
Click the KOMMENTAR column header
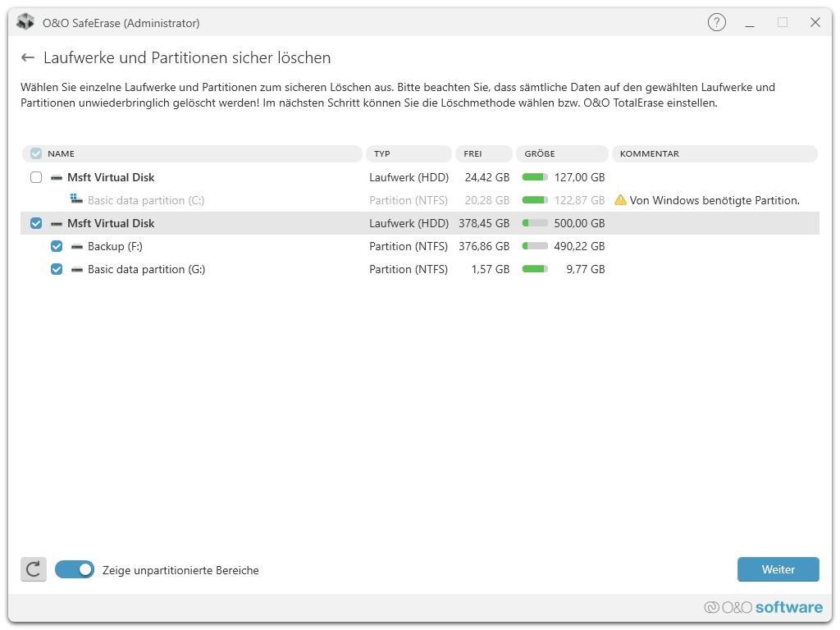coord(714,153)
